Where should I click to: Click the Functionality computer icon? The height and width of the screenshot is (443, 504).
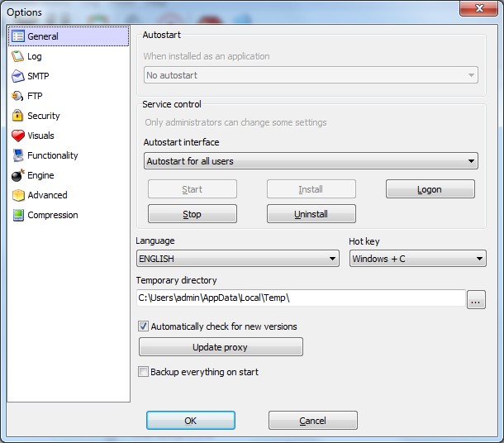[18, 155]
